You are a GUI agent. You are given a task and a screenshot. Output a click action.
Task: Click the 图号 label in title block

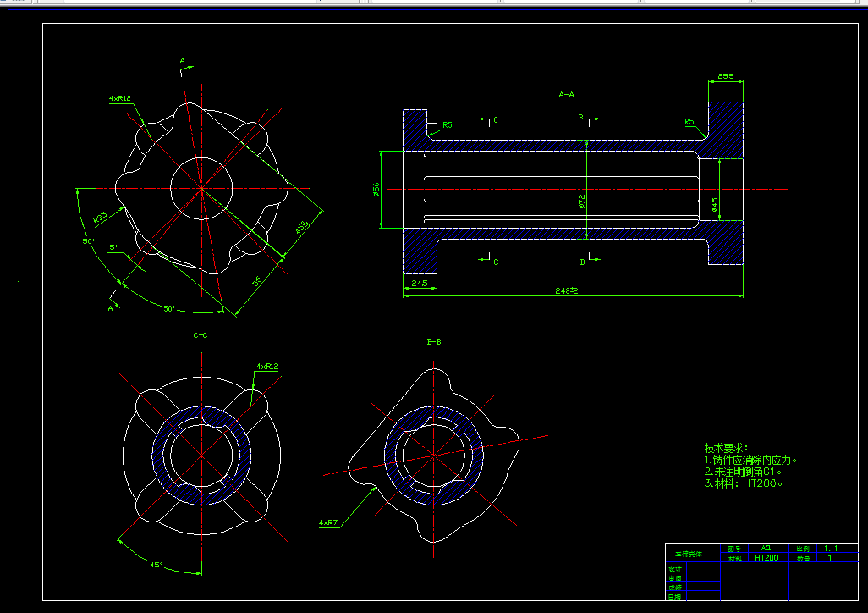pos(734,549)
